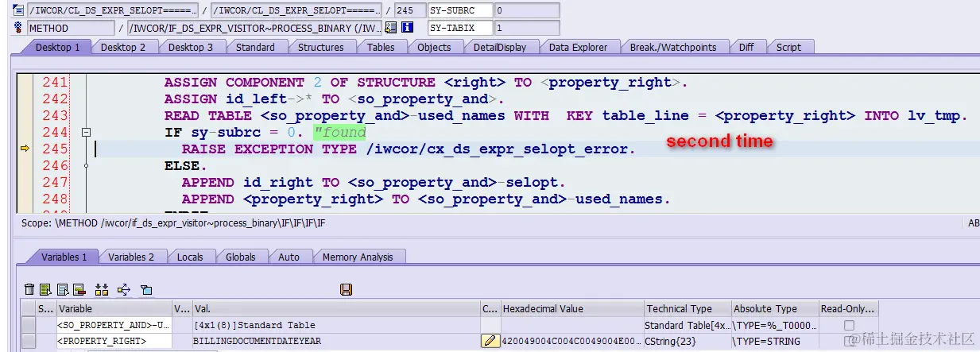Click the second list icon in variables toolbar
This screenshot has width=980, height=352.
point(63,290)
